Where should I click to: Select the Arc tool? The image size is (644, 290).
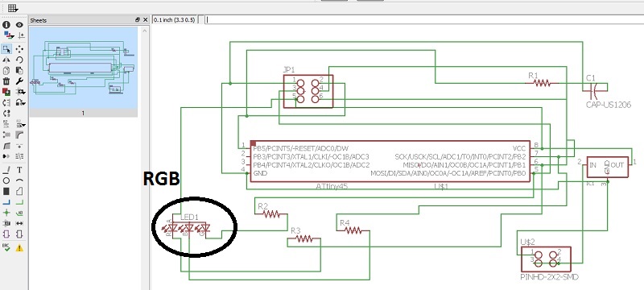(19, 180)
